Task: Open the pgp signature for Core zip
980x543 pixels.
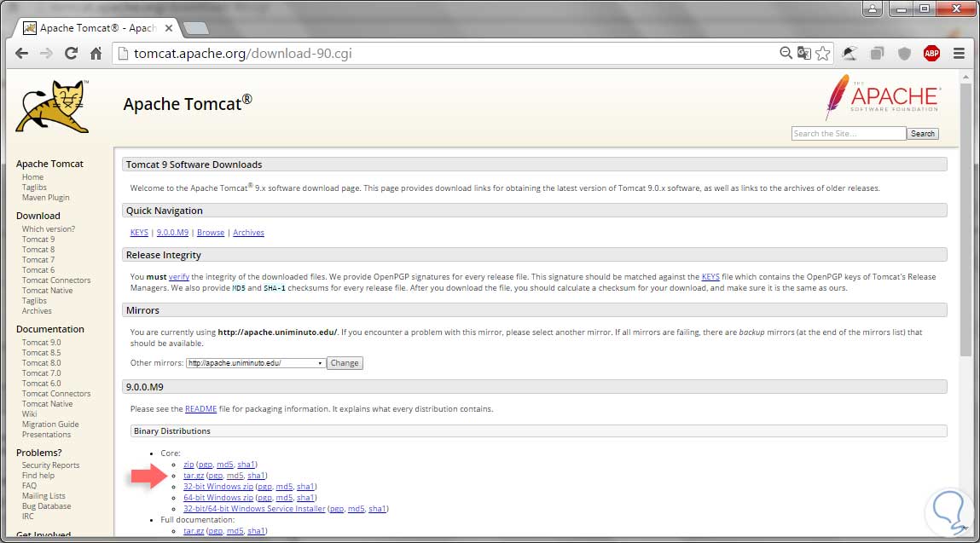Action: tap(206, 465)
